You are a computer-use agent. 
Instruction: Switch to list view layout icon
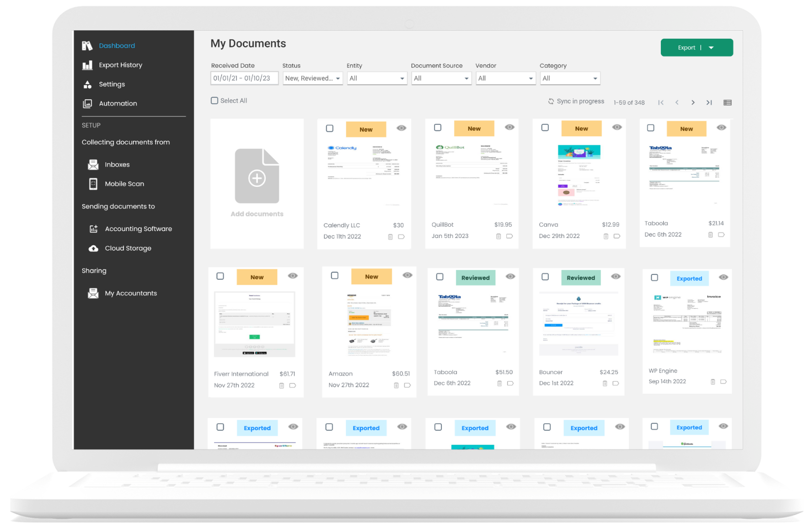(x=727, y=103)
